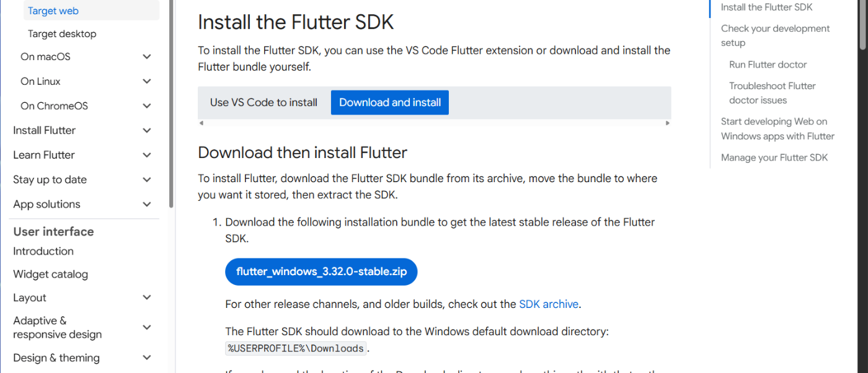The image size is (868, 373).
Task: Expand Adaptive & responsive design chevron
Action: click(147, 327)
